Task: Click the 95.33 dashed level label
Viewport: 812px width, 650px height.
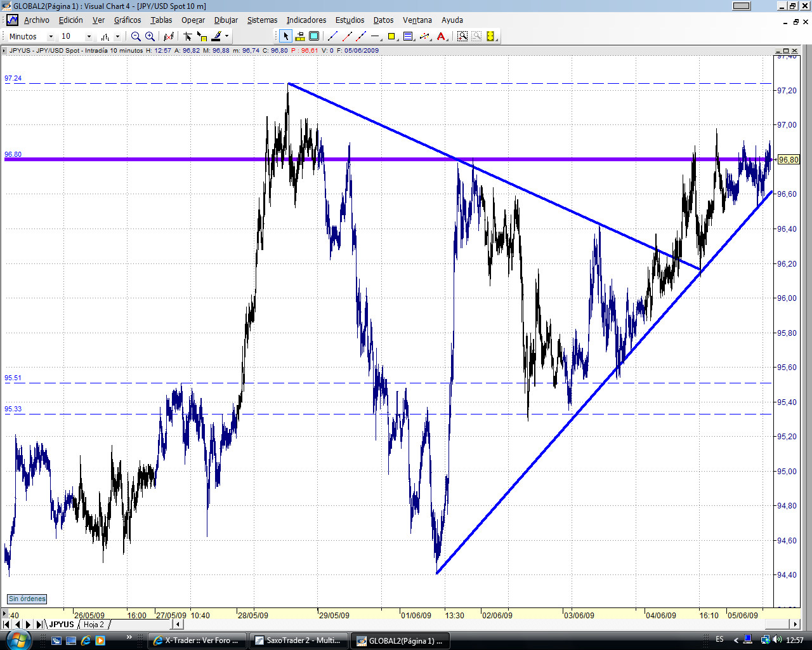Action: click(x=13, y=409)
